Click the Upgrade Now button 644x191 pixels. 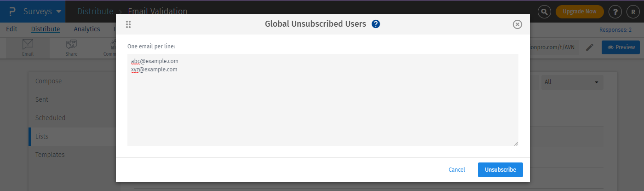coord(580,12)
